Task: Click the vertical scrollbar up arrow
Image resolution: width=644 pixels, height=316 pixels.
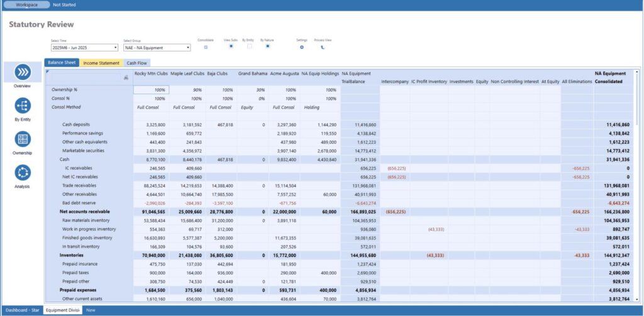Action: pyautogui.click(x=636, y=71)
